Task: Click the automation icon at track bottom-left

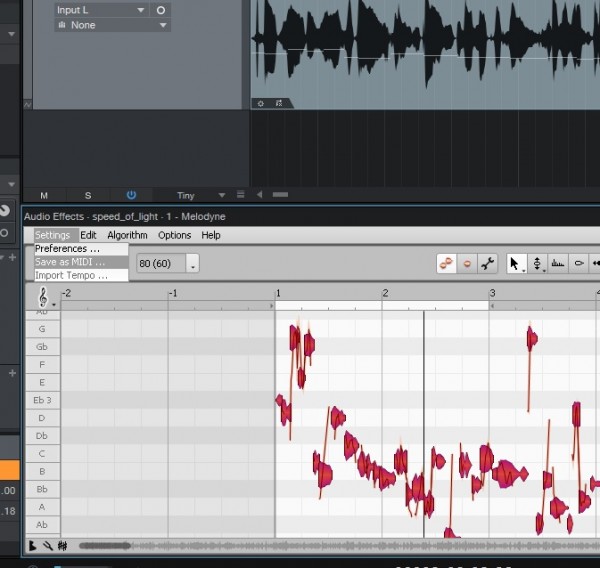Action: coord(279,102)
